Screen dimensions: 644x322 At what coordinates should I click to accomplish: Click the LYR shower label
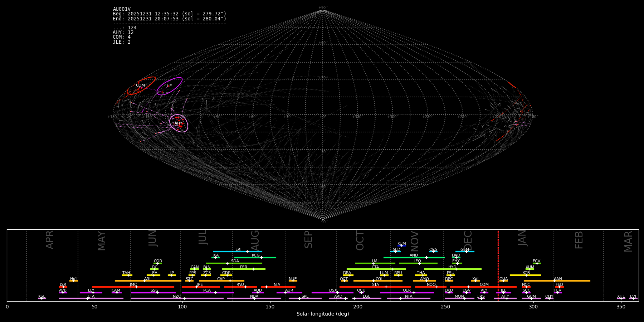click(63, 285)
